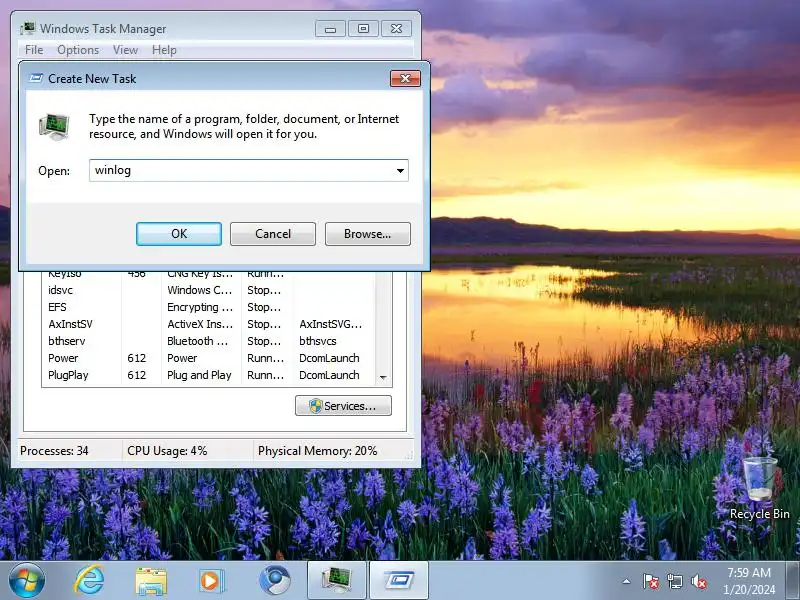Click the 'Encrypting ...' description cell
The height and width of the screenshot is (600, 800).
(200, 307)
